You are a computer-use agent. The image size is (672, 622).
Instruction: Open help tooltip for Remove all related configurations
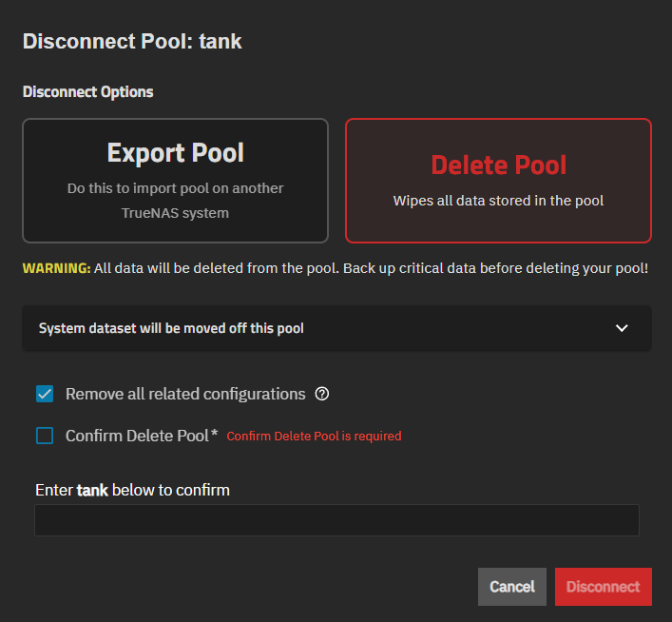(x=322, y=394)
